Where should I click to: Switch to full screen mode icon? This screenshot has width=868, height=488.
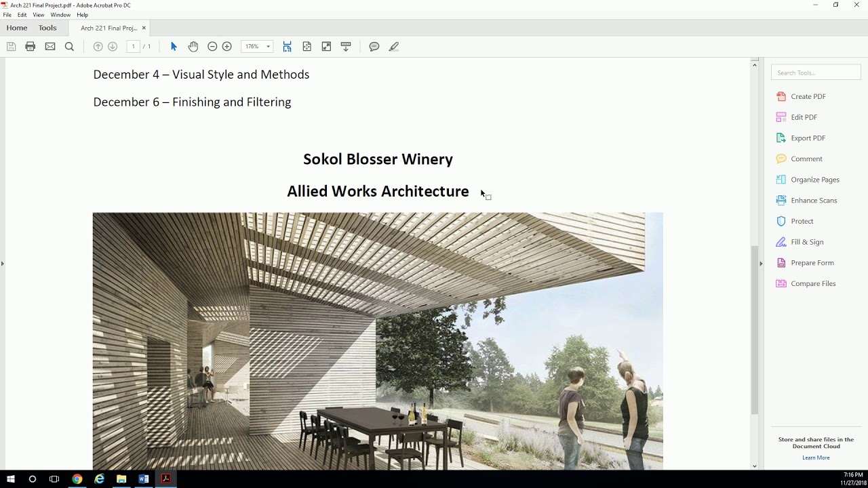[326, 47]
